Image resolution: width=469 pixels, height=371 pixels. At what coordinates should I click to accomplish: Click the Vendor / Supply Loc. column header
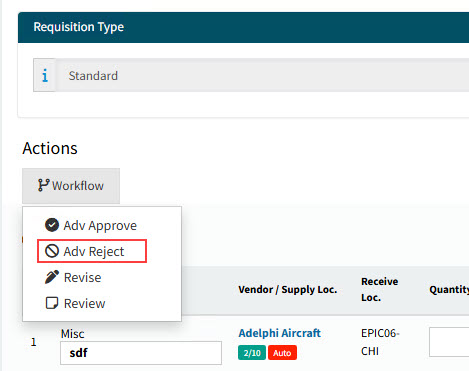click(288, 289)
